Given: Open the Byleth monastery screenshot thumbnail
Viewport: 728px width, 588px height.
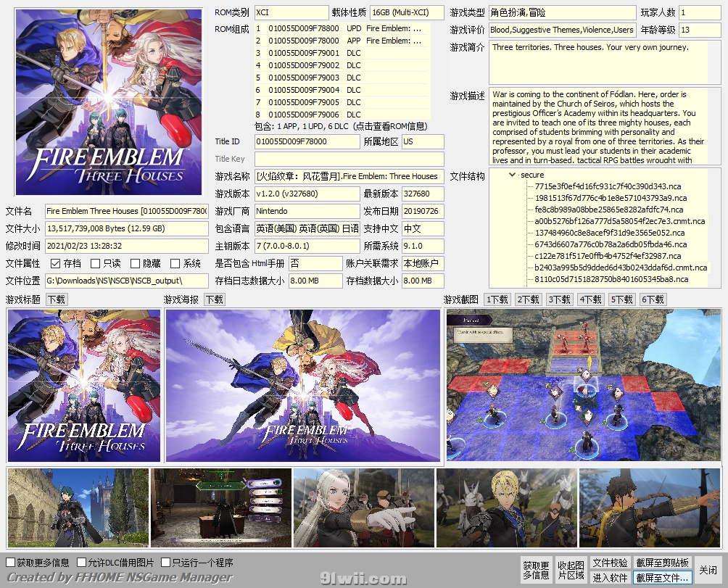Looking at the screenshot, I should 78,508.
